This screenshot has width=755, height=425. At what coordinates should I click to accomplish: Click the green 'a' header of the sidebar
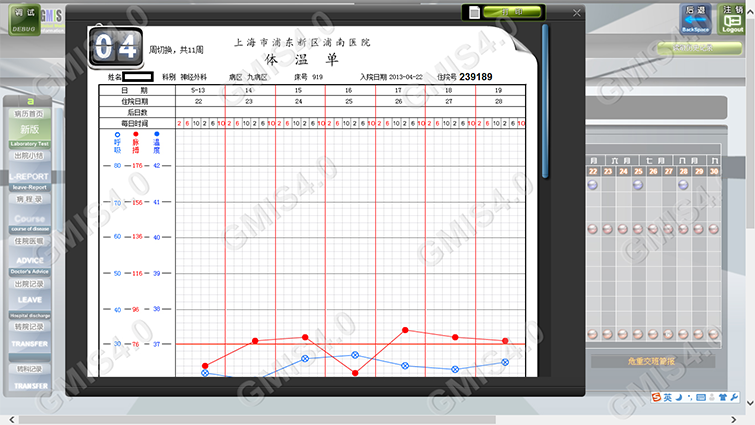[30, 101]
